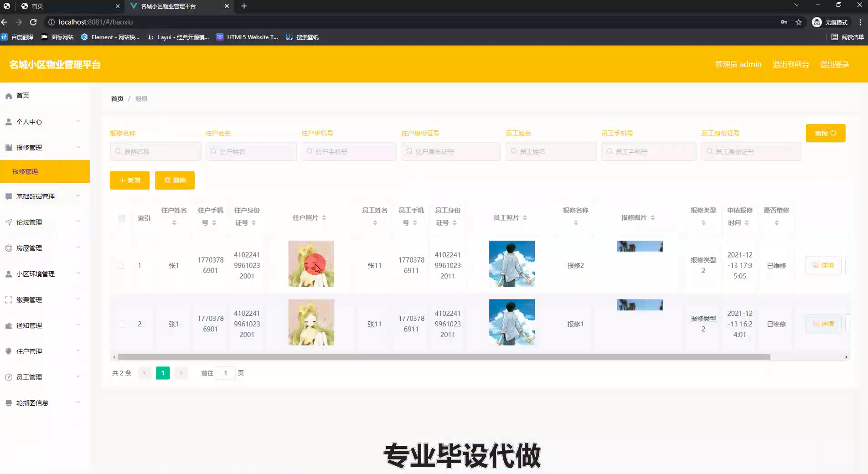Expand 基础数据管理 sidebar menu
868x474 pixels.
(x=45, y=196)
